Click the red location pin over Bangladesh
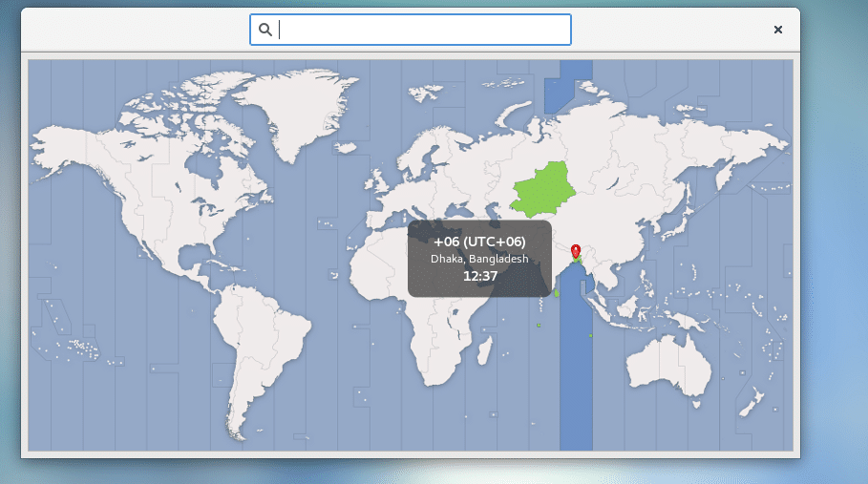The image size is (868, 484). point(576,252)
